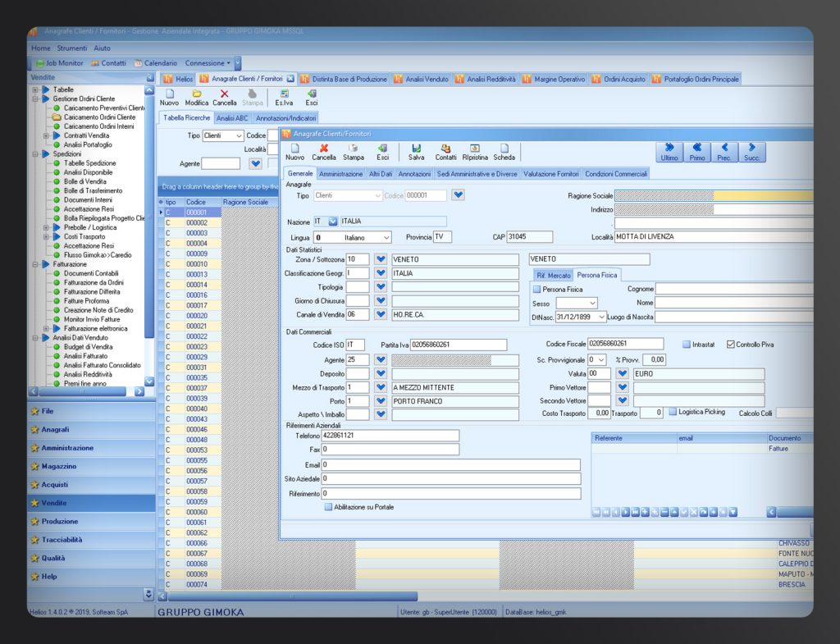Image resolution: width=840 pixels, height=644 pixels.
Task: Open Contatti from the Anagrafe toolbar
Action: pos(447,149)
